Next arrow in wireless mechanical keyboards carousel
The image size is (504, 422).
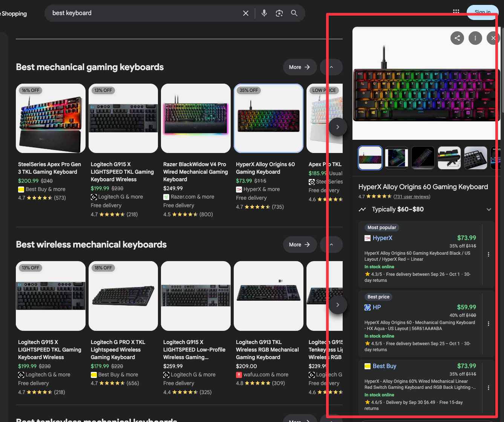click(x=338, y=305)
